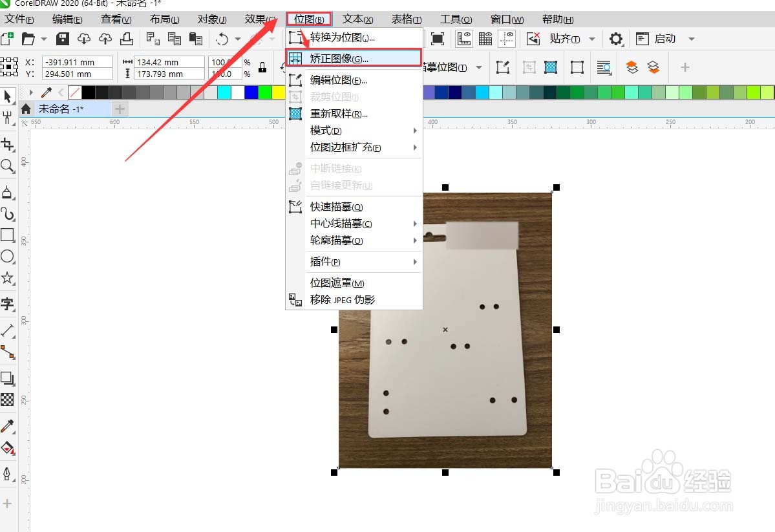Pick the cyan swatch in palette
The width and height of the screenshot is (775, 532).
(x=224, y=92)
